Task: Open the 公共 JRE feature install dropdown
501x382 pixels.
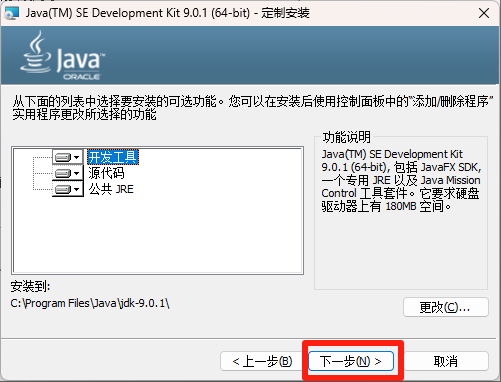Action: click(x=68, y=189)
